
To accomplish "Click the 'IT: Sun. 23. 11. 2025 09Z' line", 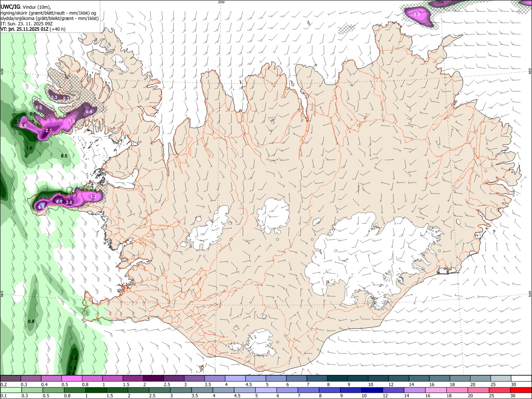I will click(26, 24).
